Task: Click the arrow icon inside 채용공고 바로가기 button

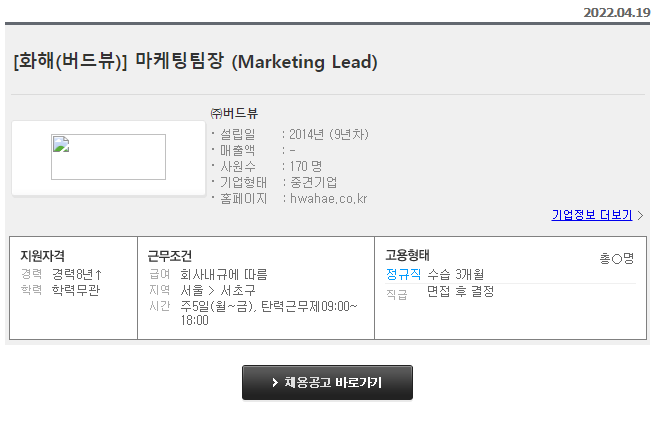Action: (275, 382)
